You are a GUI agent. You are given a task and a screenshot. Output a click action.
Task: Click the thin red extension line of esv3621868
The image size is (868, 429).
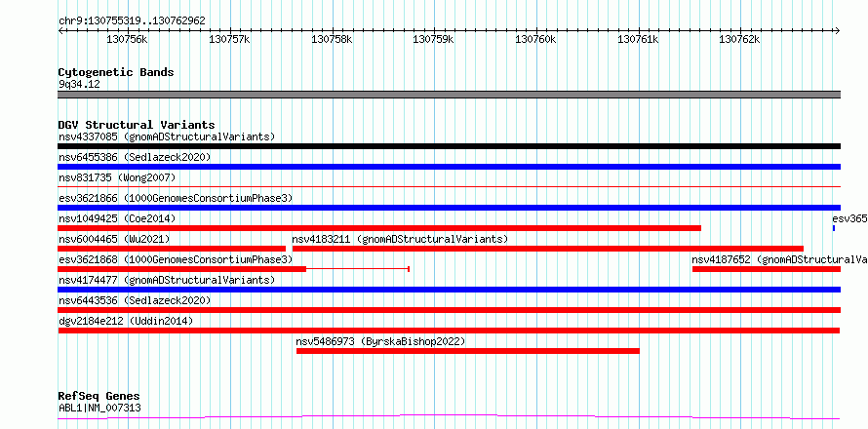point(358,269)
